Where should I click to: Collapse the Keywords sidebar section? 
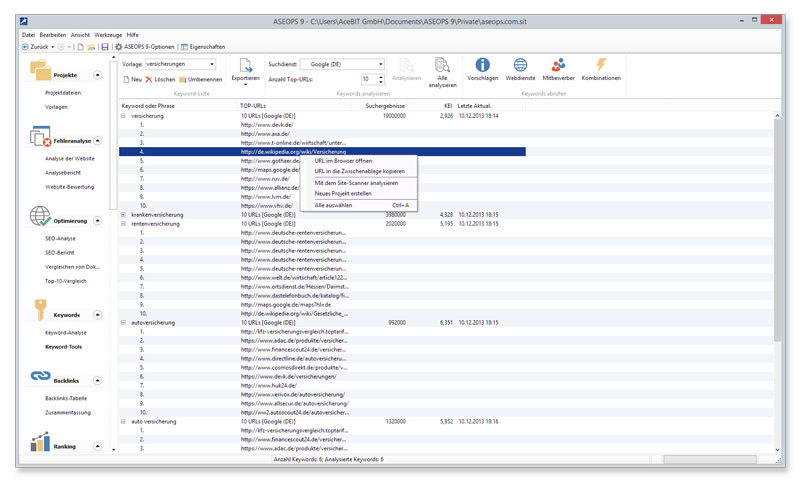pos(97,315)
